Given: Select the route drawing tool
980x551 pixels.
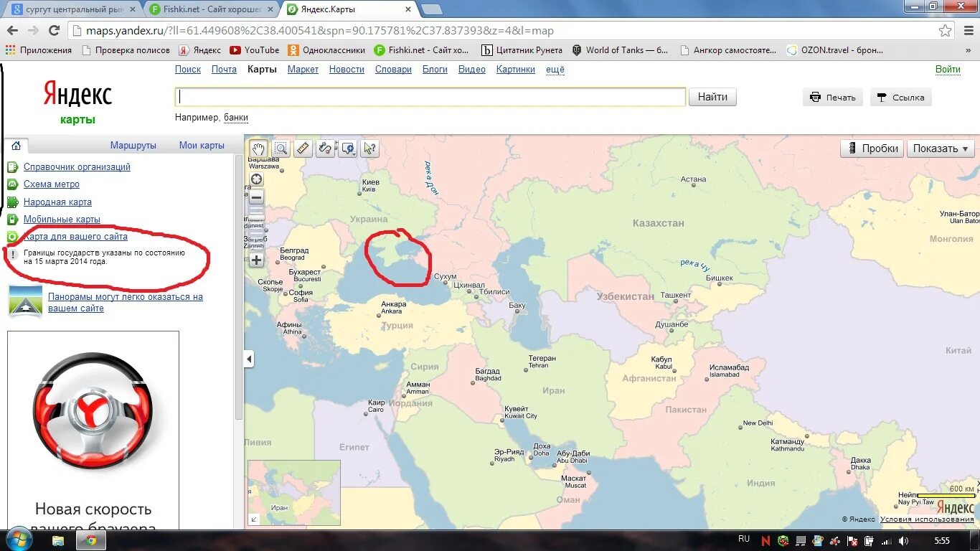Looking at the screenshot, I should tap(325, 149).
